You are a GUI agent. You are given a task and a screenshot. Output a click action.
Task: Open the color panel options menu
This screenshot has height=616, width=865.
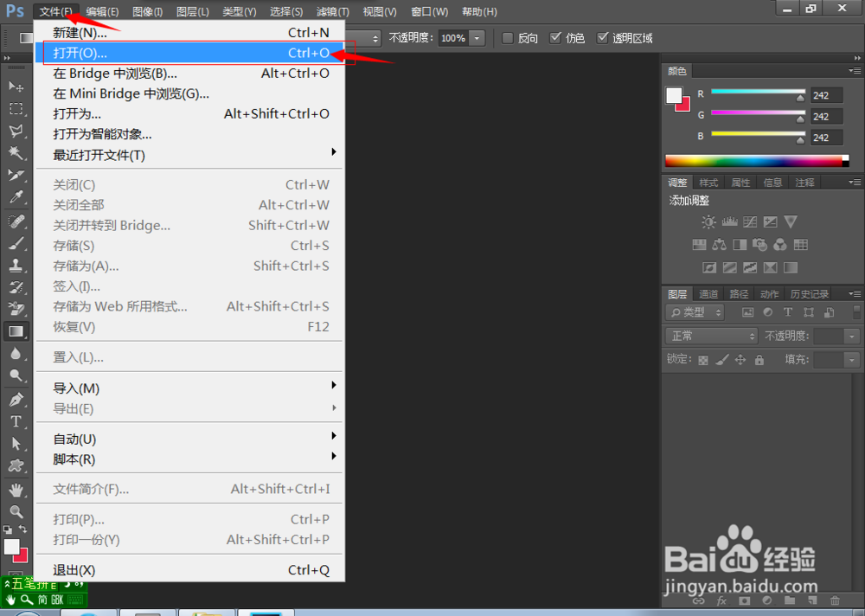pos(855,71)
